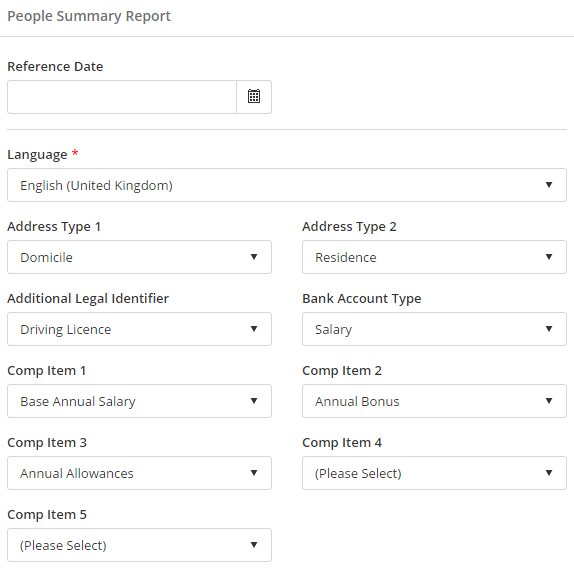Open the Comp Item 2 dropdown
Screen dimensions: 574x570
tap(434, 401)
